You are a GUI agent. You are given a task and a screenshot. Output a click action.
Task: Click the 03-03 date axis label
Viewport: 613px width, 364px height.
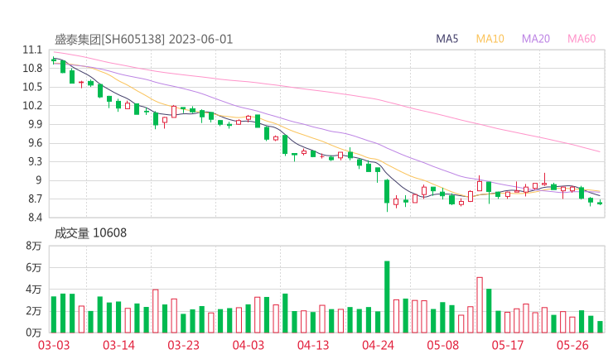click(54, 345)
